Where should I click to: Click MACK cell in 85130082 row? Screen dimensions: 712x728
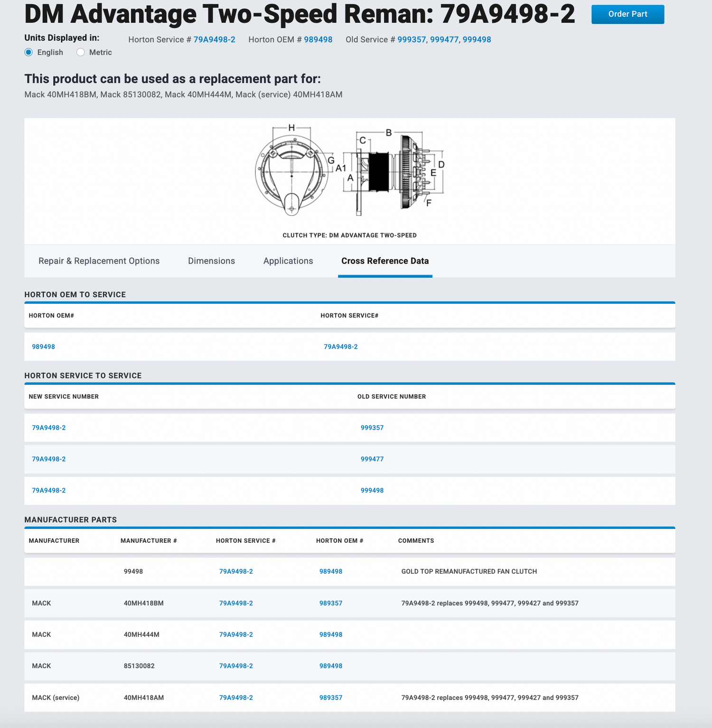coord(41,666)
